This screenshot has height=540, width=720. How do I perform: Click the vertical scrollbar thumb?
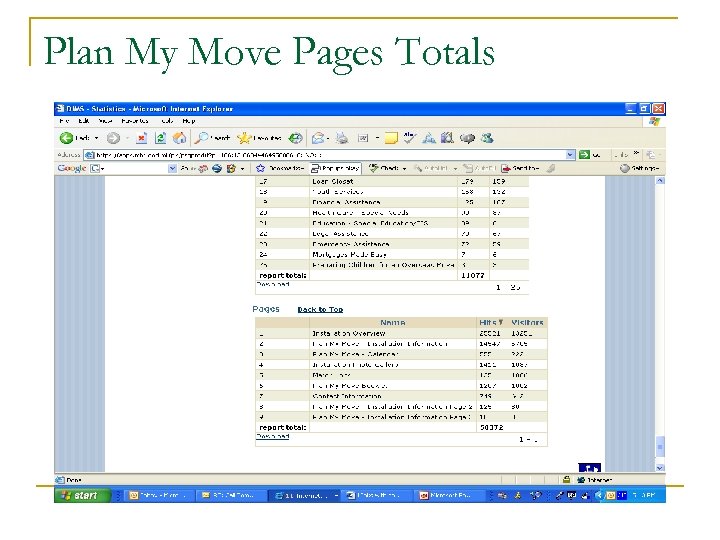coord(660,446)
